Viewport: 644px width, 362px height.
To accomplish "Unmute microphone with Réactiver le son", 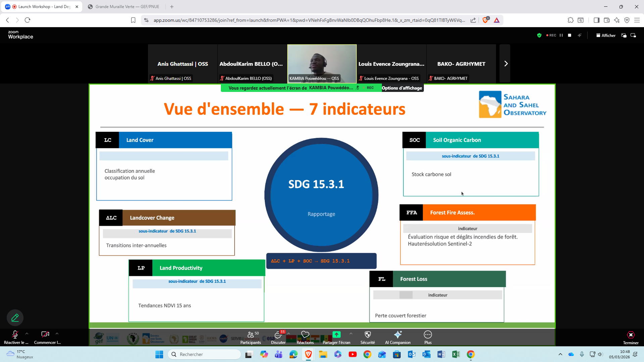I will [15, 337].
